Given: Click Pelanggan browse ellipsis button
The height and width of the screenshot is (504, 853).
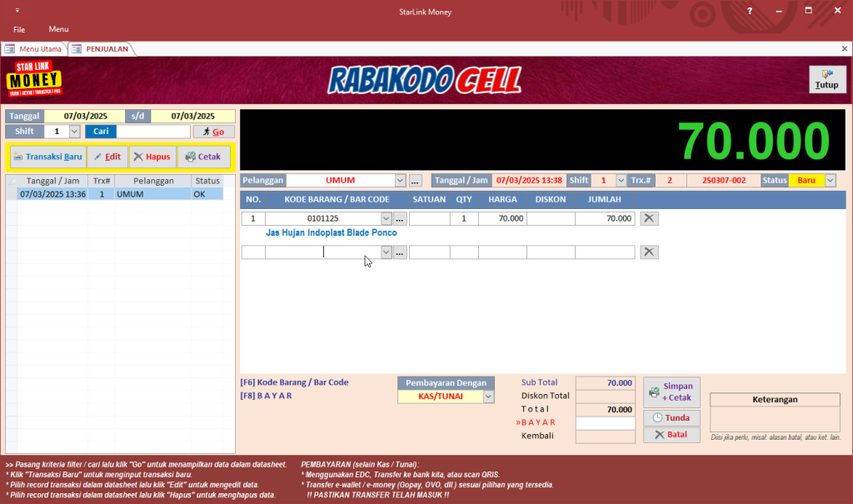Looking at the screenshot, I should pyautogui.click(x=415, y=180).
